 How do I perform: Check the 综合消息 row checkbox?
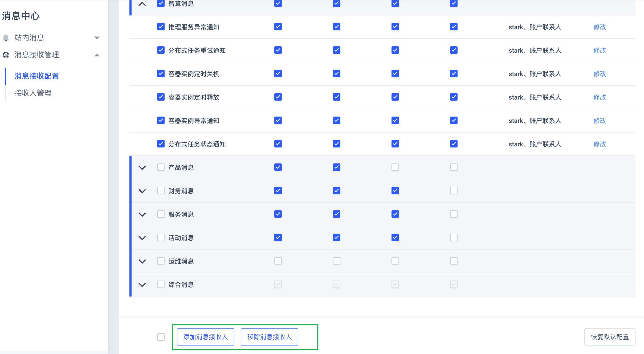[x=161, y=284]
